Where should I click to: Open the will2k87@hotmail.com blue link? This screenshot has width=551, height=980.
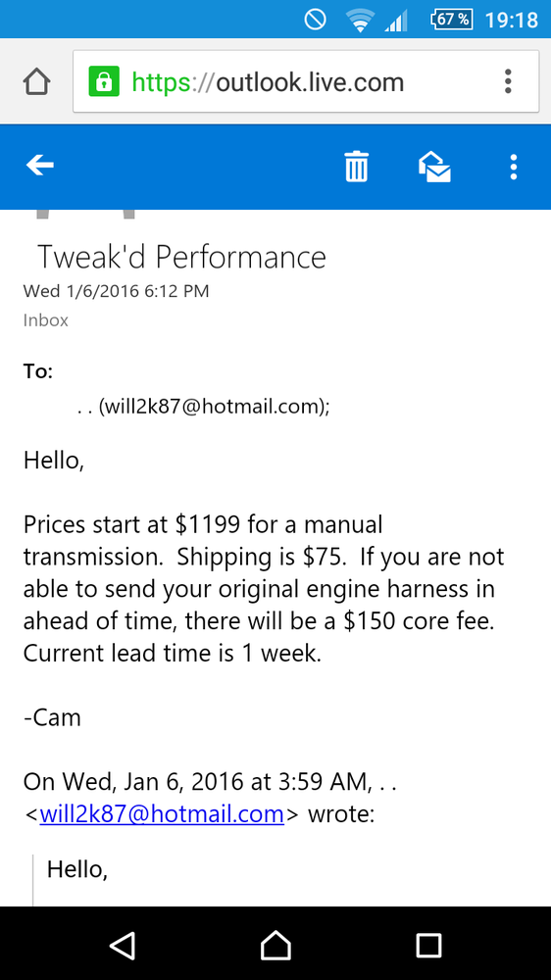point(162,814)
